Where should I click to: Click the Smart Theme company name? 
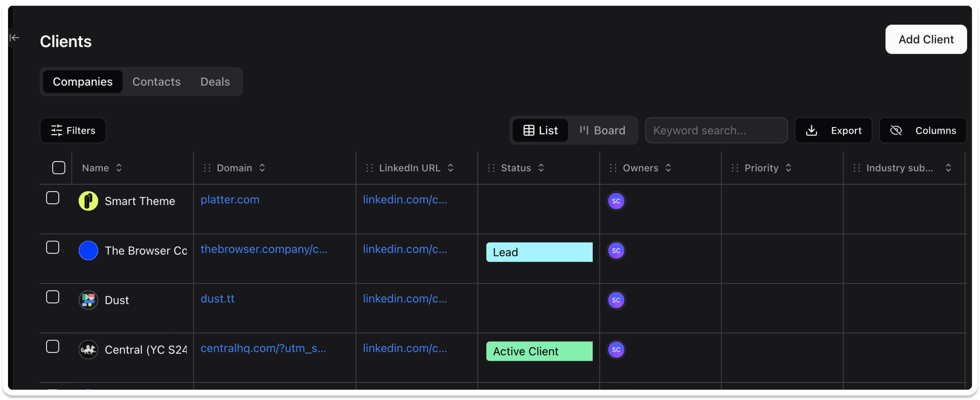click(x=140, y=201)
